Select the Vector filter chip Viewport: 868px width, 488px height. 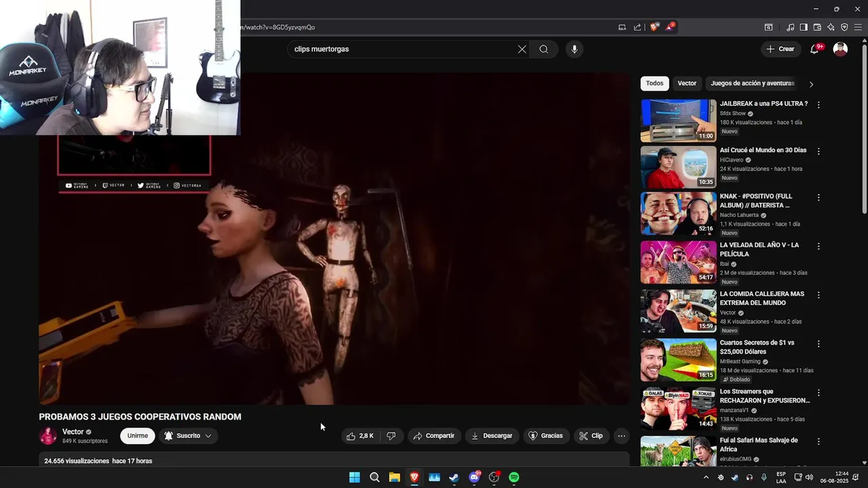(x=687, y=83)
